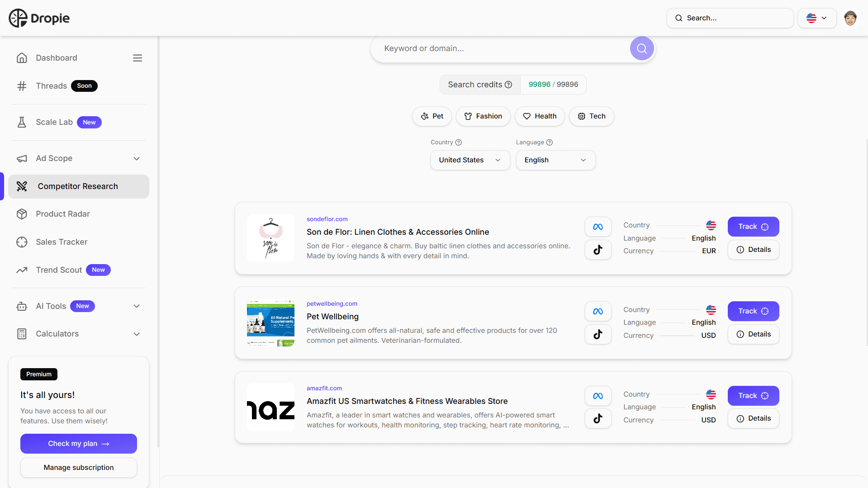This screenshot has height=488, width=868.
Task: Click Manage subscription button
Action: click(x=79, y=468)
